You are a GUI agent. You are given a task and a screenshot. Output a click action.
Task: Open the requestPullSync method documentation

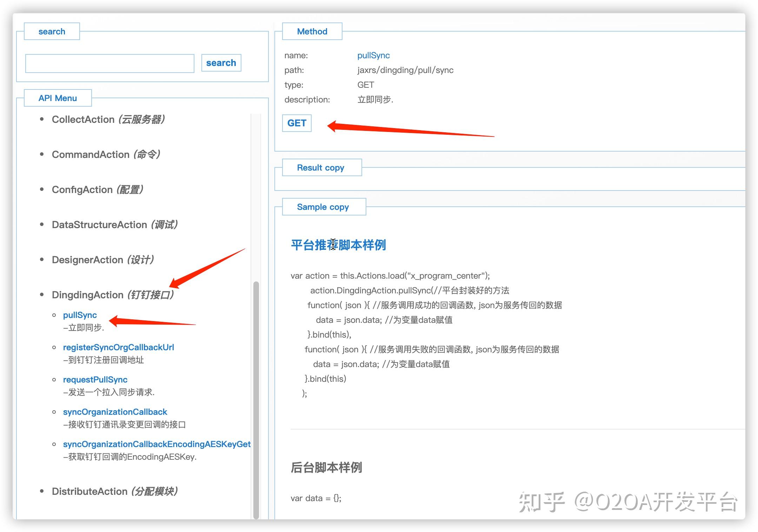pyautogui.click(x=95, y=379)
